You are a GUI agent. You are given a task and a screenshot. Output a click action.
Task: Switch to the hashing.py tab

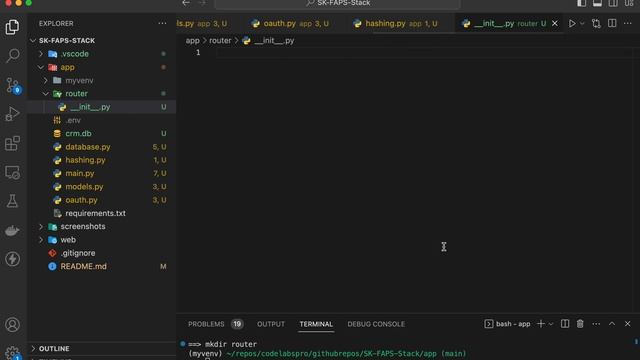click(396, 24)
